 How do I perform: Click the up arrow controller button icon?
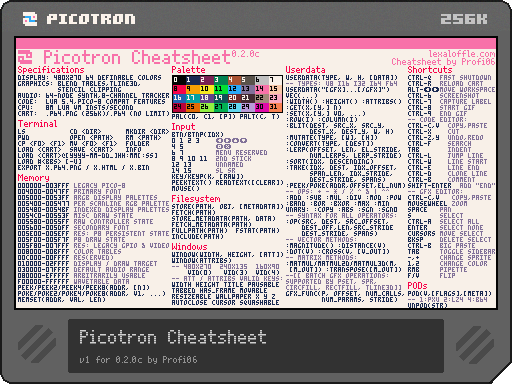click(236, 140)
